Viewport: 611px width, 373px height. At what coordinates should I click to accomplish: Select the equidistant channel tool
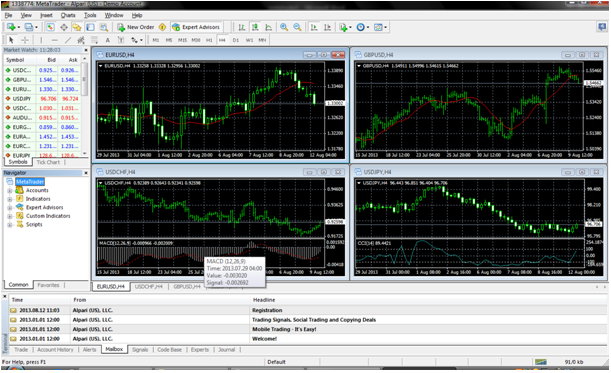click(81, 40)
